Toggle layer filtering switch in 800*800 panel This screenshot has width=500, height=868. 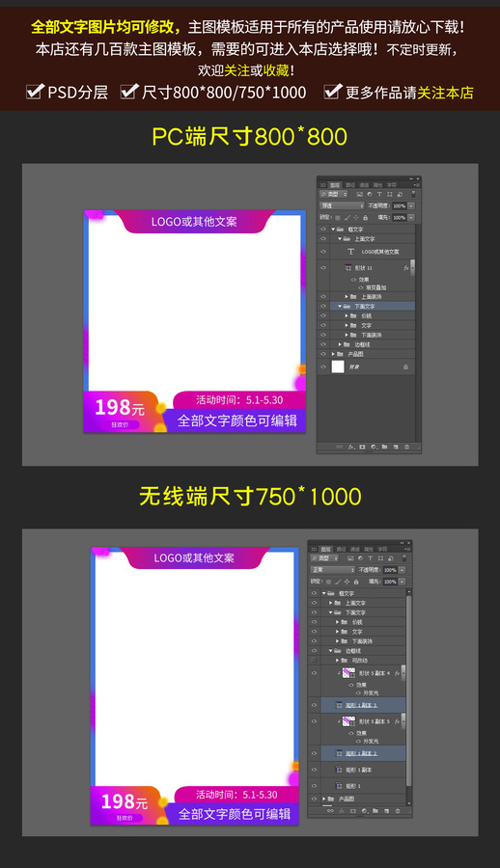tap(413, 194)
